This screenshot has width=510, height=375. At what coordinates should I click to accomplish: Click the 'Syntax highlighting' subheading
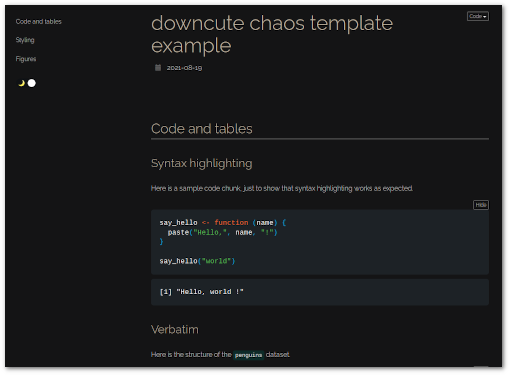pos(202,163)
